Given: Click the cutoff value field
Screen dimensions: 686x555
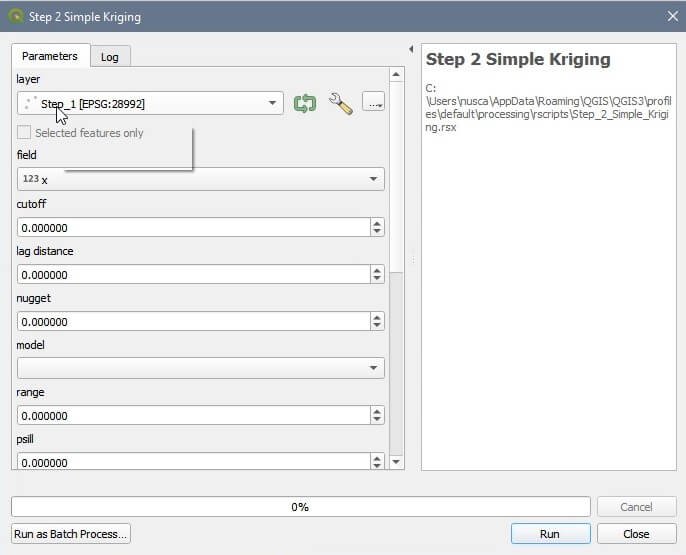Looking at the screenshot, I should click(x=194, y=227).
